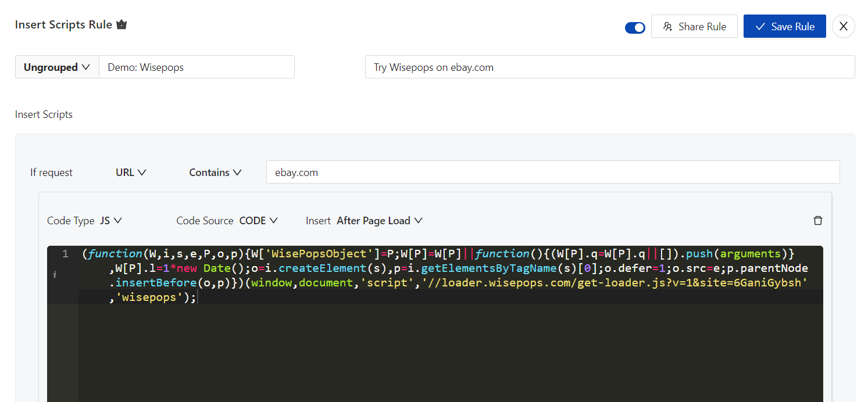Click the description field 'Try Wisepops on ebay.com'
The height and width of the screenshot is (402, 868).
click(x=610, y=67)
